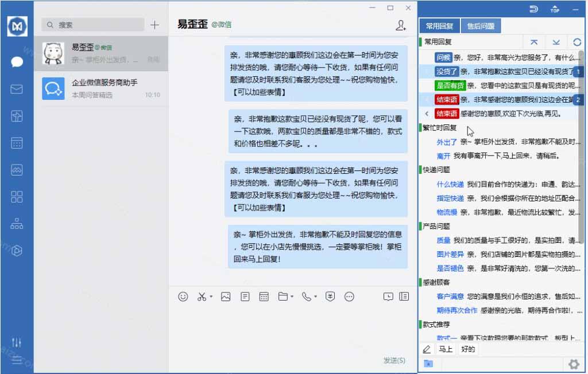Open the phone icon dropdown arrow

[315, 297]
